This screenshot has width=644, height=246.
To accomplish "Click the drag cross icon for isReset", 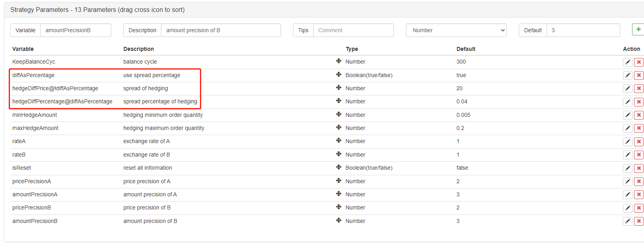I will (x=339, y=167).
